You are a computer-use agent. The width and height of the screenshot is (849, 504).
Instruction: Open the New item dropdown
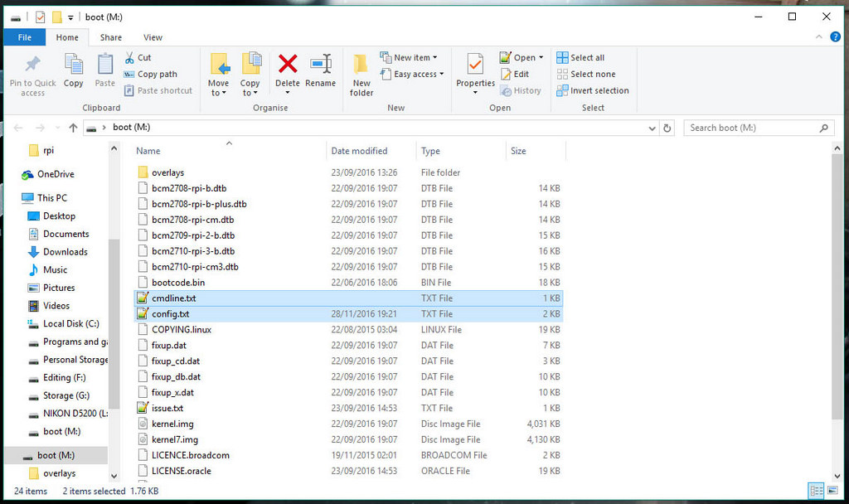(409, 57)
